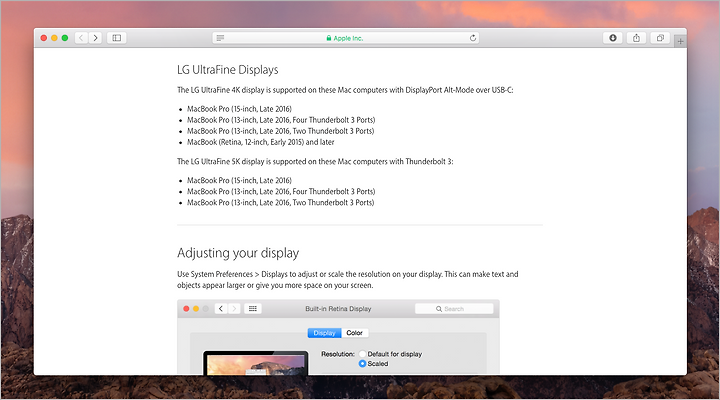Image resolution: width=720 pixels, height=400 pixels.
Task: Close the Safari window with red button
Action: pyautogui.click(x=44, y=38)
